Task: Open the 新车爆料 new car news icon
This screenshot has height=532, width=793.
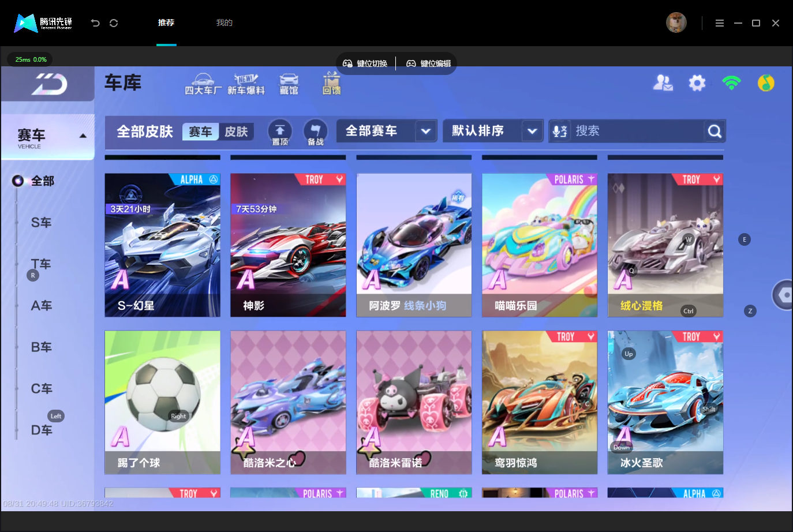Action: tap(246, 84)
